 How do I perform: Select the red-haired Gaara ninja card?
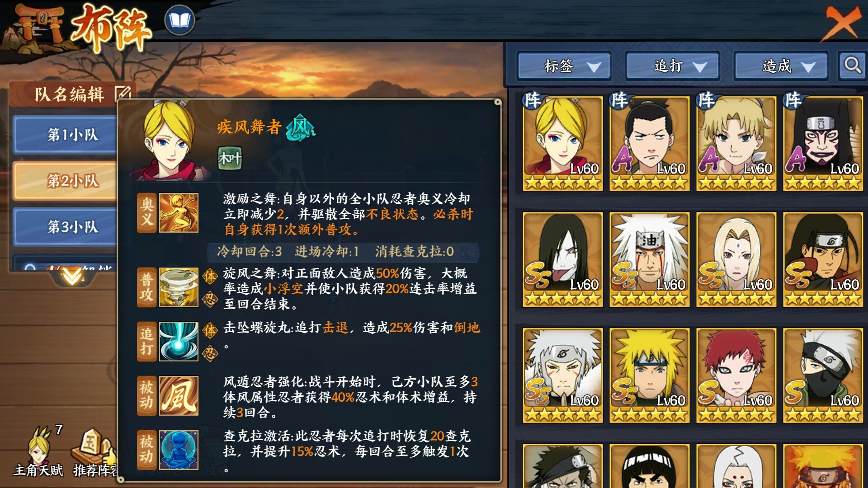tap(736, 375)
